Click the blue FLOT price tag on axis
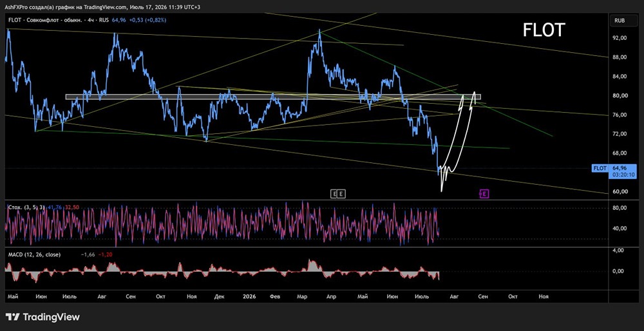644x331 pixels. click(600, 168)
